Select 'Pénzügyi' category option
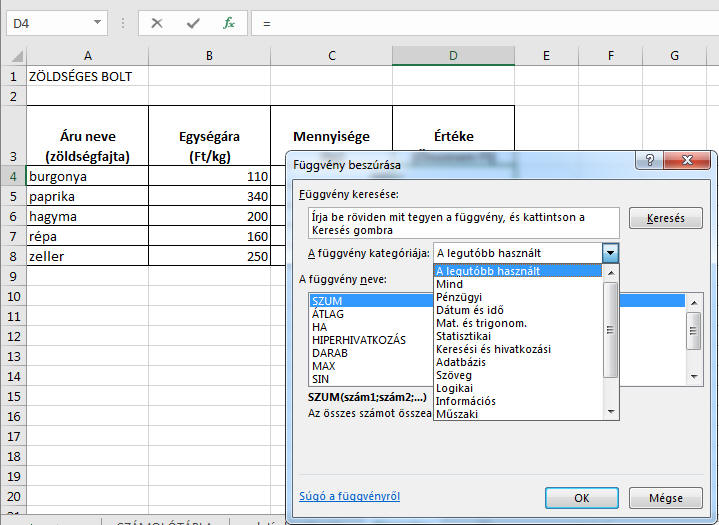The width and height of the screenshot is (719, 525). coord(459,297)
